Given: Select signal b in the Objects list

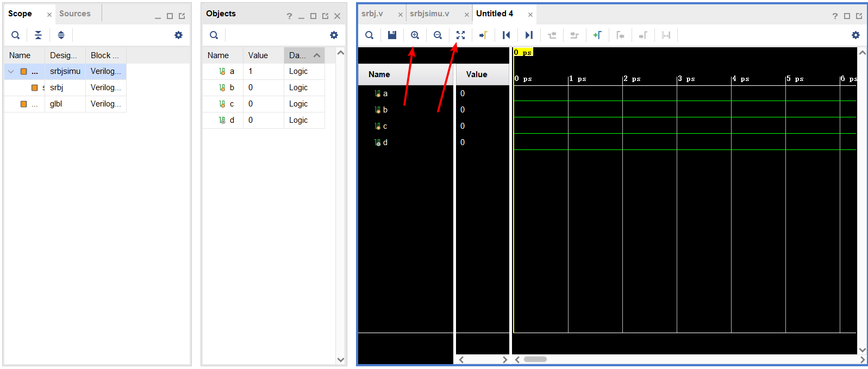Looking at the screenshot, I should tap(232, 87).
